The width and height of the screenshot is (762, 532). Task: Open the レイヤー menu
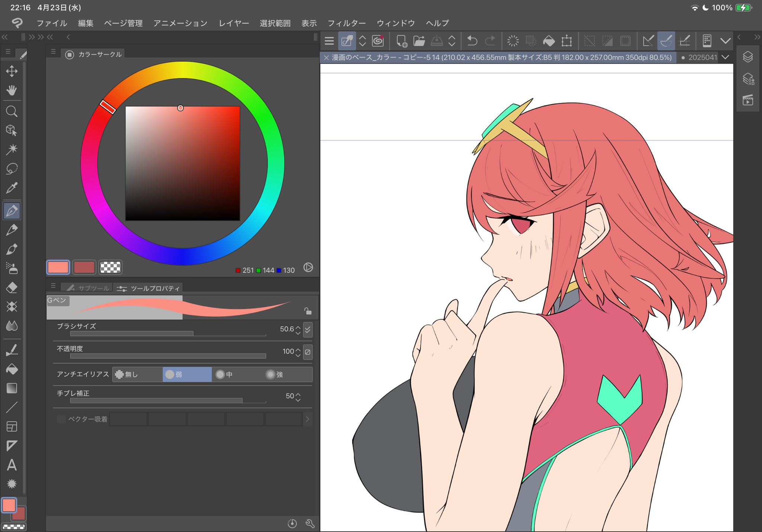coord(234,23)
